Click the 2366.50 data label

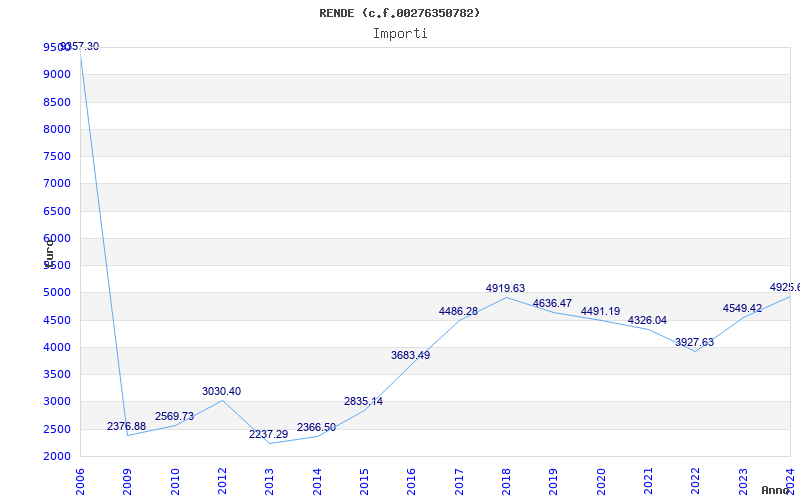tap(316, 428)
